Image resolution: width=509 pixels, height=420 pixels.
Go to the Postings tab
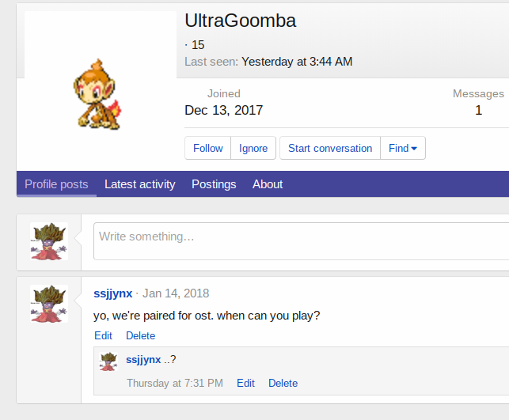click(x=214, y=184)
